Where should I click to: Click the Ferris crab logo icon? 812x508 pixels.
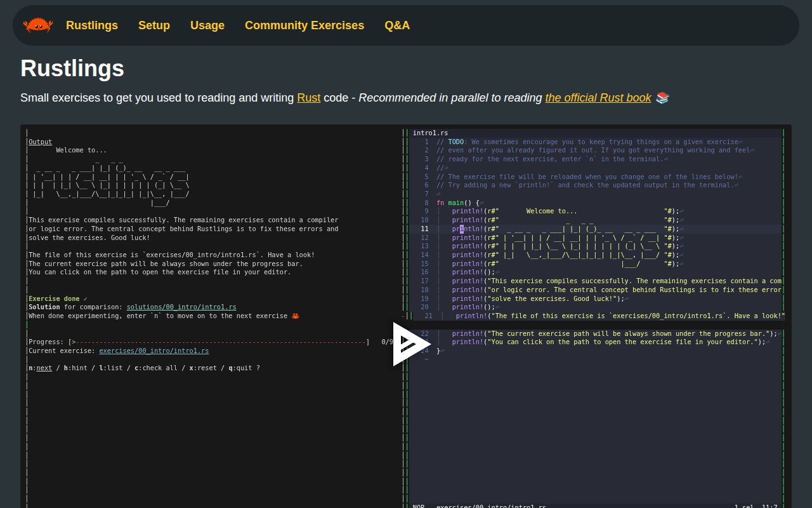(38, 25)
